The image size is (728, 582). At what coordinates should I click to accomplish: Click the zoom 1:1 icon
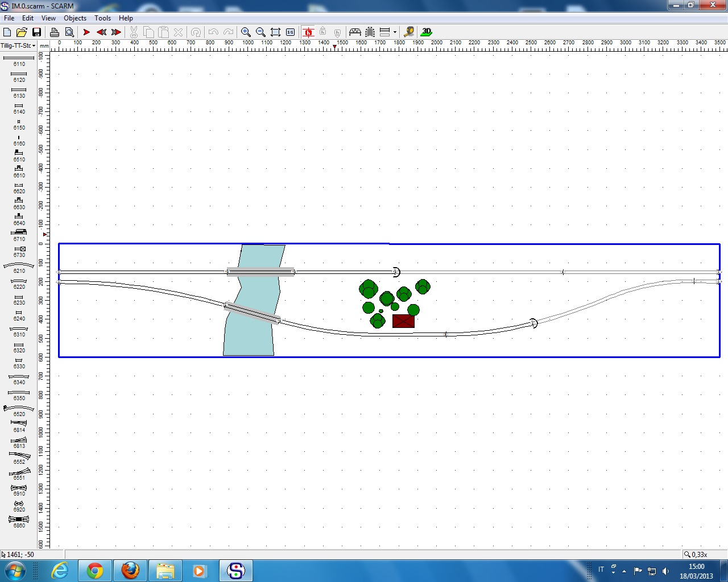pyautogui.click(x=290, y=32)
